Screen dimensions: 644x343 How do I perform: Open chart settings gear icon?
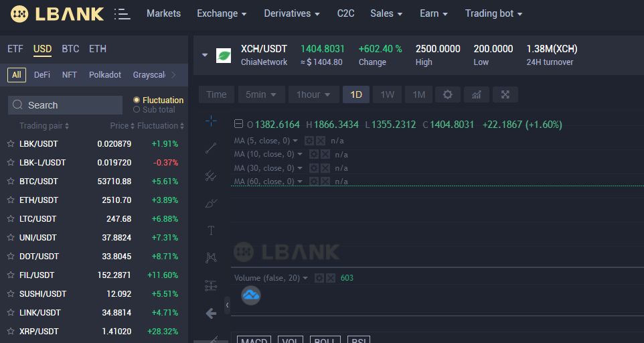coord(448,94)
